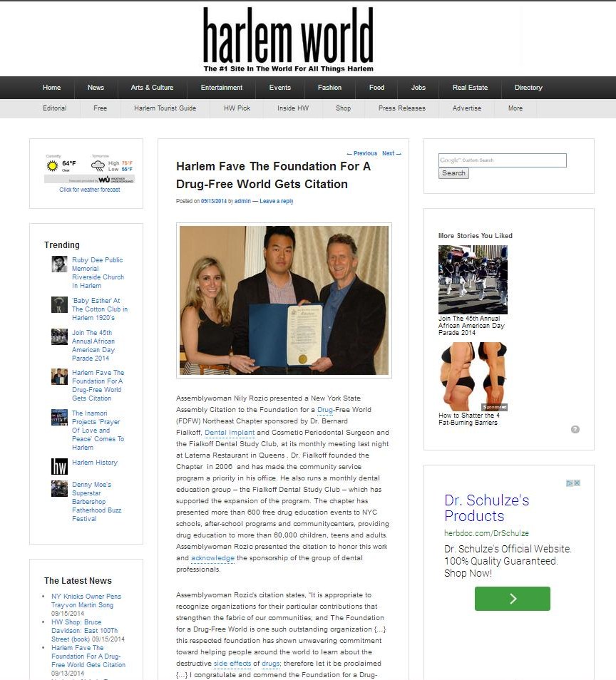Click the 09/13/2014 post date link

(x=214, y=201)
